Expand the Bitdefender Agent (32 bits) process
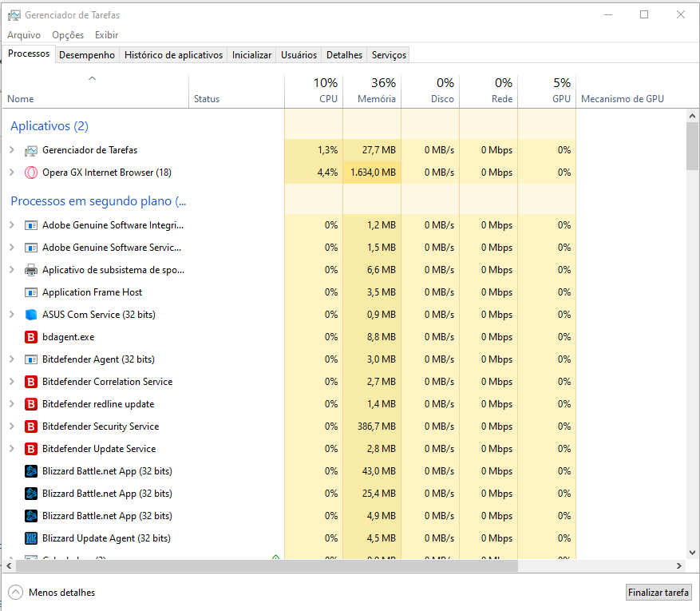The height and width of the screenshot is (611, 700). coord(12,359)
